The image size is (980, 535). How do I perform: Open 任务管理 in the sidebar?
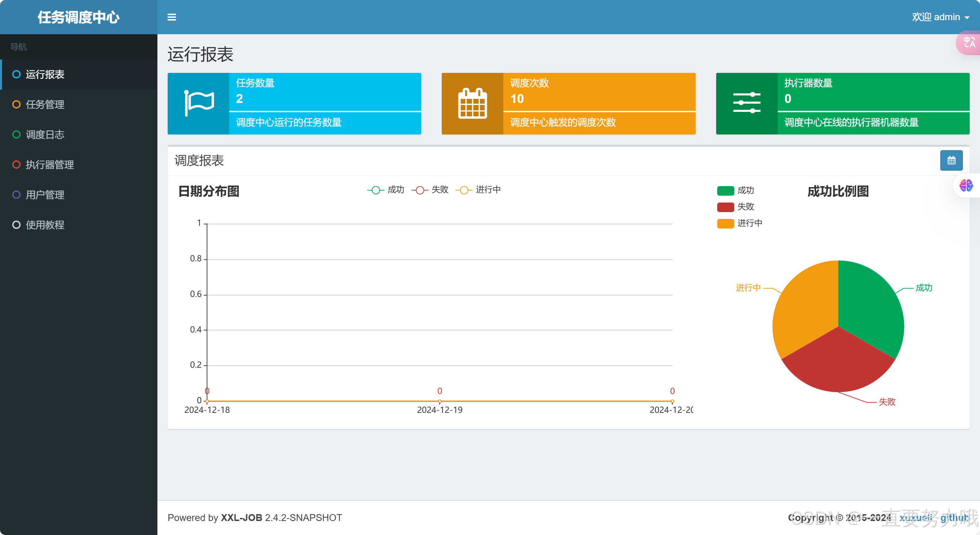tap(45, 104)
